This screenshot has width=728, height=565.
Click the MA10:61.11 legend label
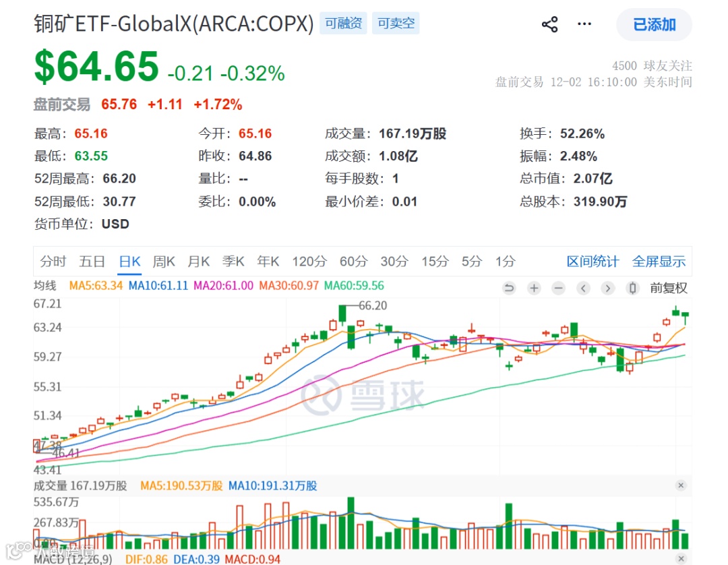click(158, 285)
